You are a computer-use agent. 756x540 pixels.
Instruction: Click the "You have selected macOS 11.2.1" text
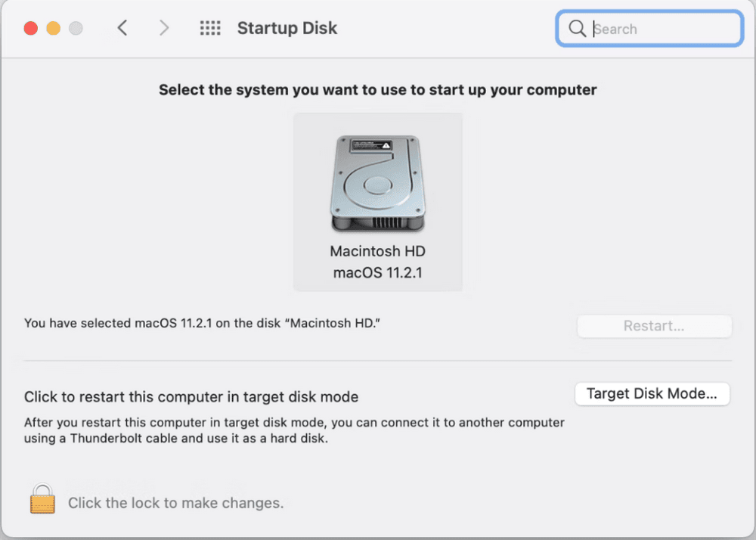202,323
